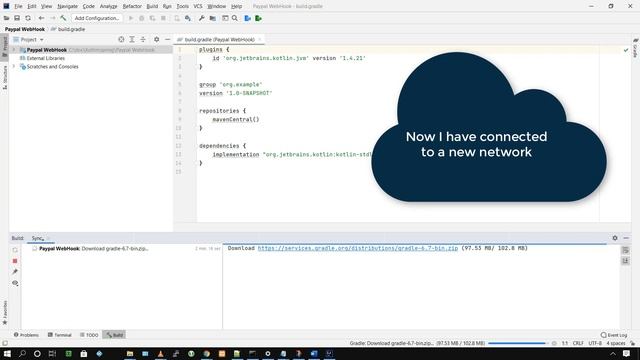
Task: Pin the build tab with pin icon
Action: 15,272
